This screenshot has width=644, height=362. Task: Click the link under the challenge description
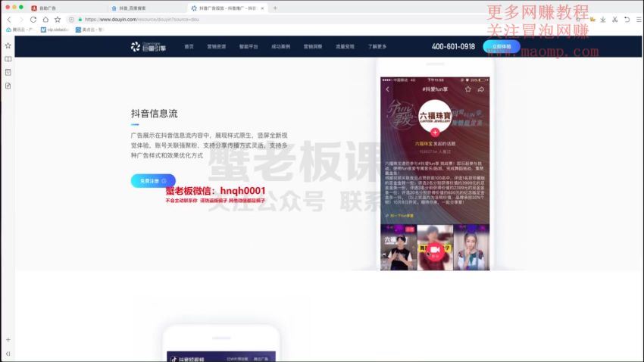(x=399, y=216)
